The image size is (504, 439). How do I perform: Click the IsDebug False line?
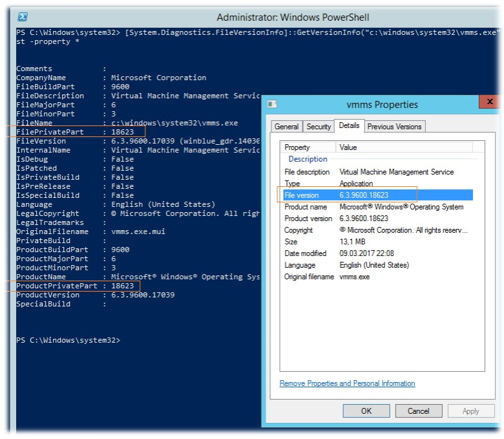75,159
